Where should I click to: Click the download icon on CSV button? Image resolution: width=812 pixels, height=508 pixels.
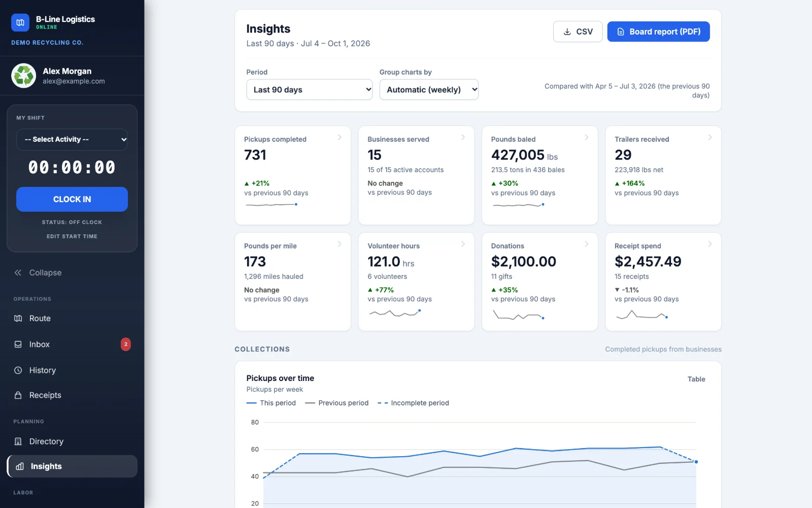pos(567,31)
